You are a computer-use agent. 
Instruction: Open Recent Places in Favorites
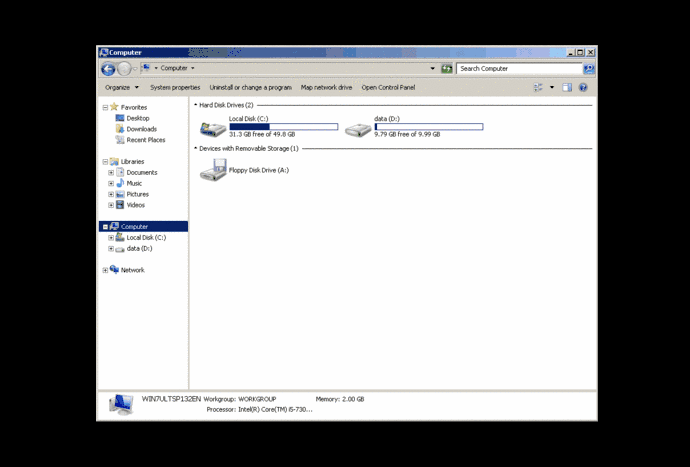tap(146, 140)
